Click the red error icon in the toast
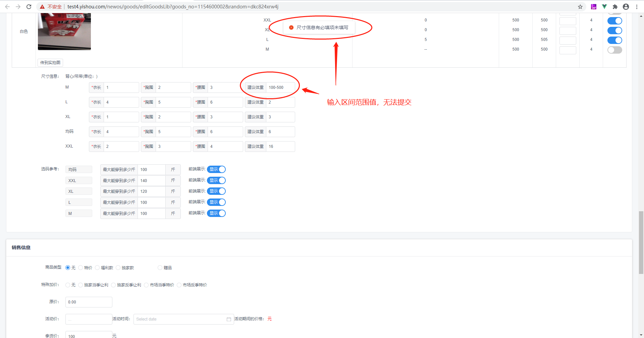The width and height of the screenshot is (644, 338). pos(291,27)
